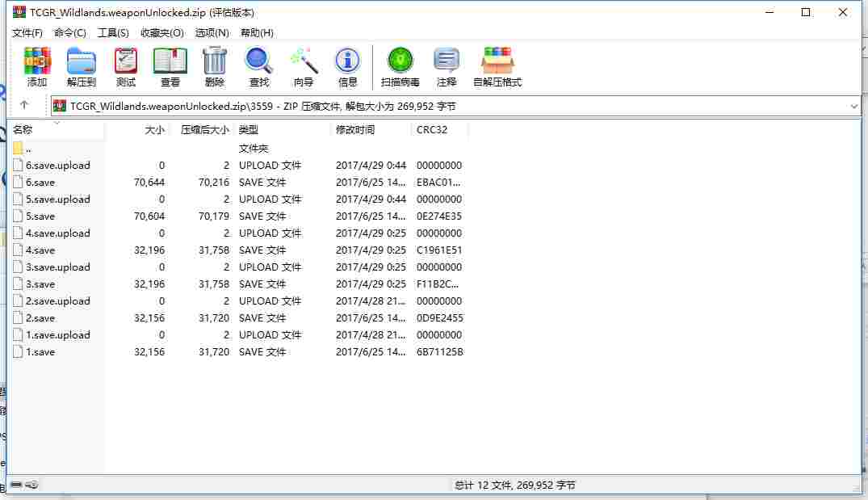Viewport: 868px width, 500px height.
Task: Sort by CRC32 column header
Action: click(440, 129)
